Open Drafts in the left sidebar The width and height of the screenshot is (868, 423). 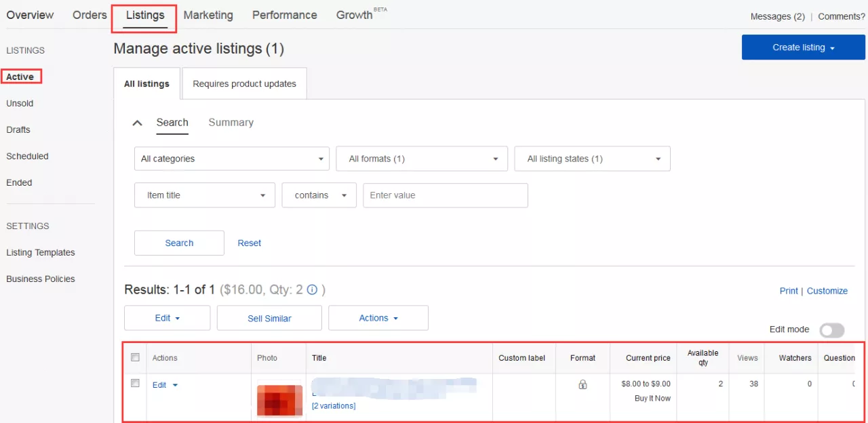coord(18,129)
